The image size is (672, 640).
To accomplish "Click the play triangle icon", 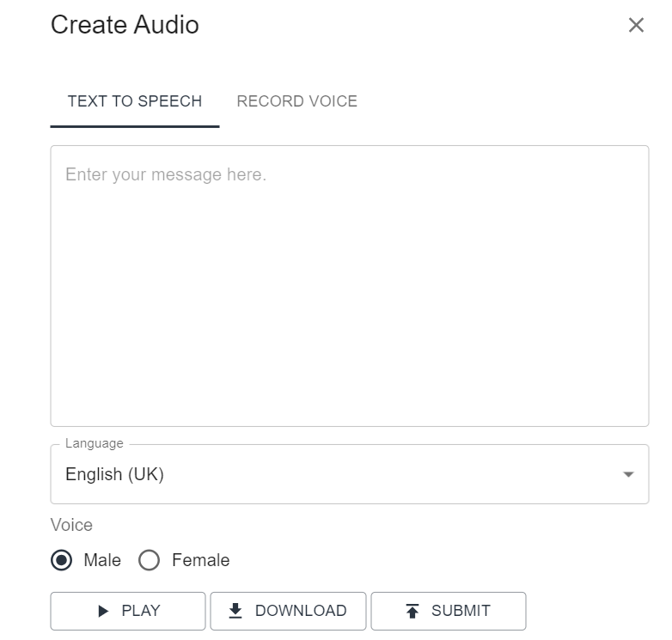I will click(104, 612).
